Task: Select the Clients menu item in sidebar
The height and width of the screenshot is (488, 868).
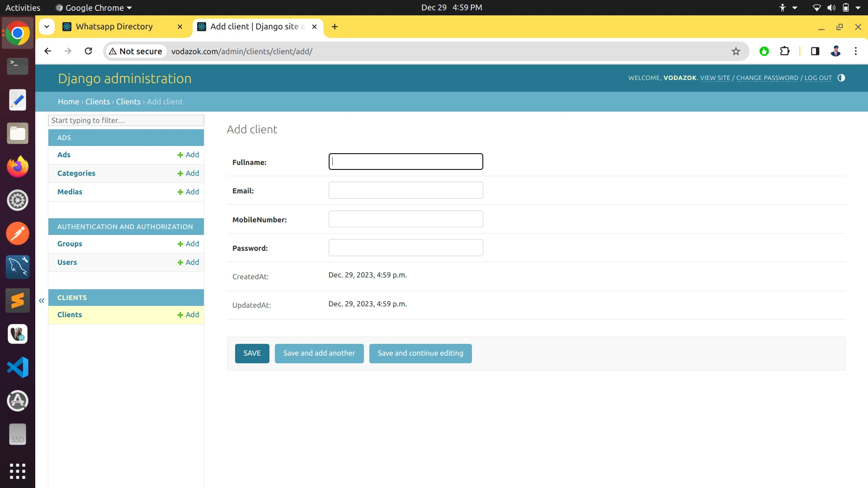Action: [x=69, y=314]
